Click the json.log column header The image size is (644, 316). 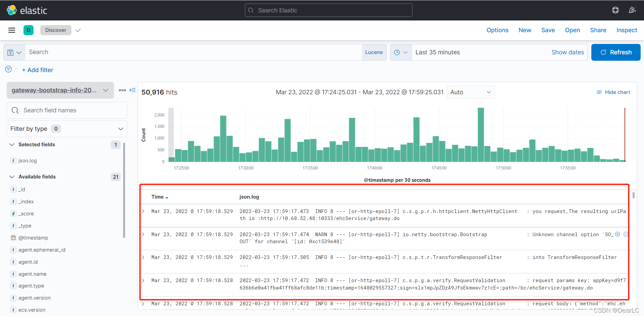[249, 197]
